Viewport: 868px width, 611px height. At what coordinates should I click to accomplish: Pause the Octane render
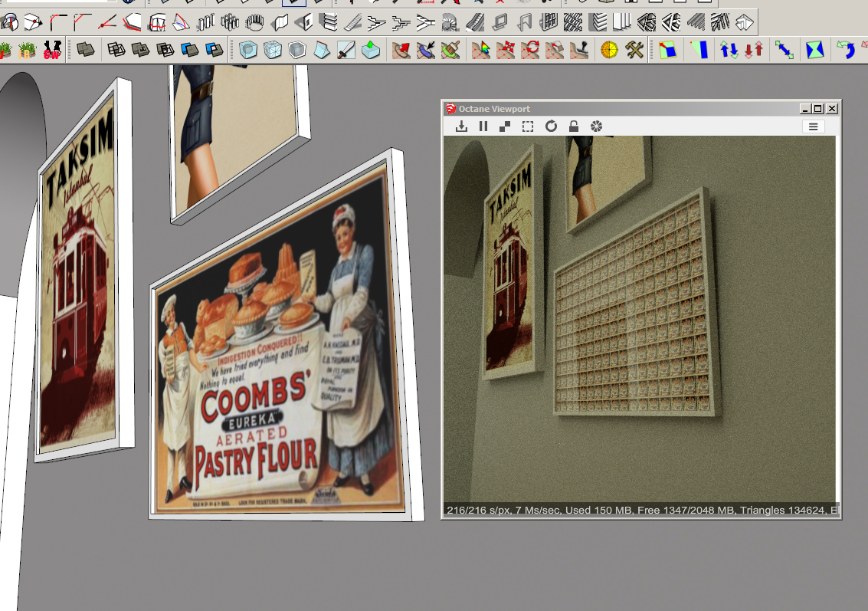[x=483, y=126]
